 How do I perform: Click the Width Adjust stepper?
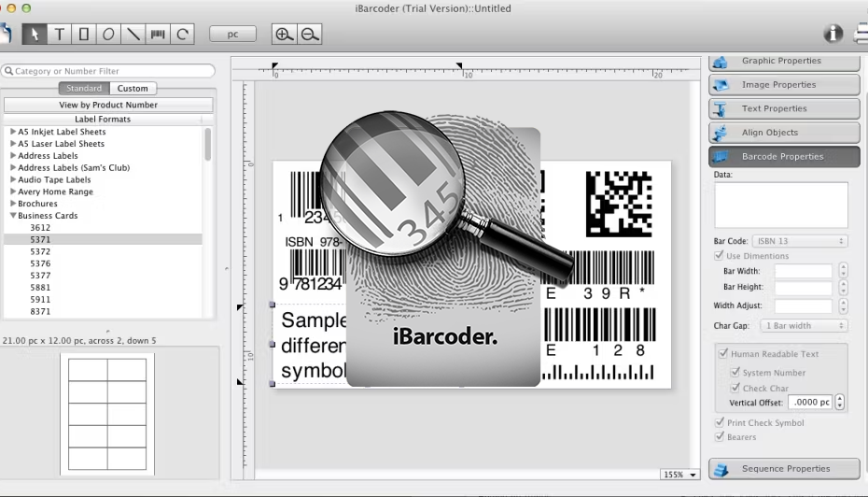(x=843, y=305)
